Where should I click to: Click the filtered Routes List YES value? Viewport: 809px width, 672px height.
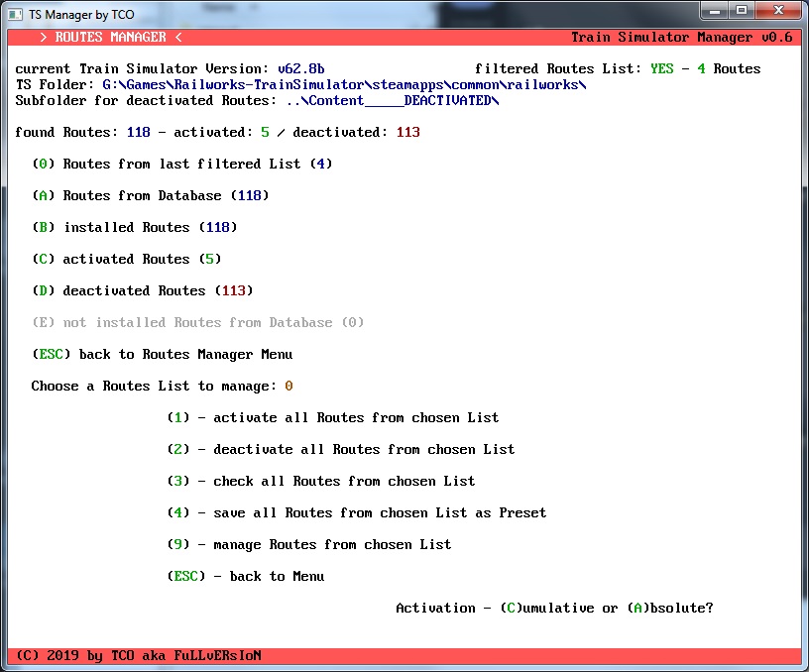point(662,69)
